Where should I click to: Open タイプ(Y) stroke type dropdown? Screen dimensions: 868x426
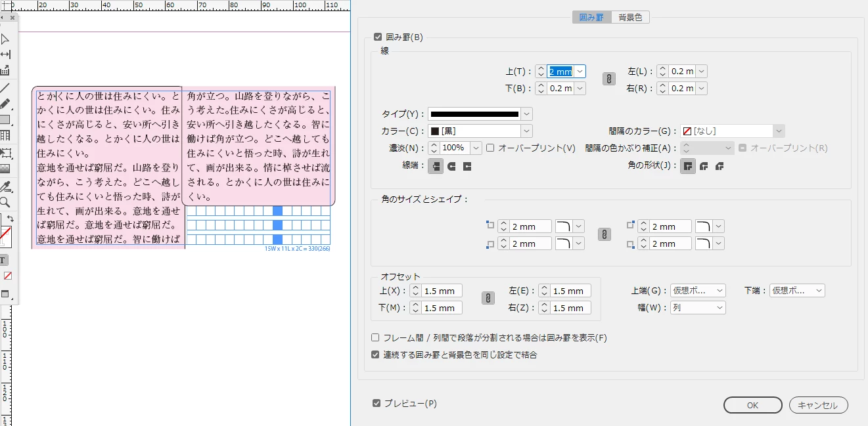[526, 114]
